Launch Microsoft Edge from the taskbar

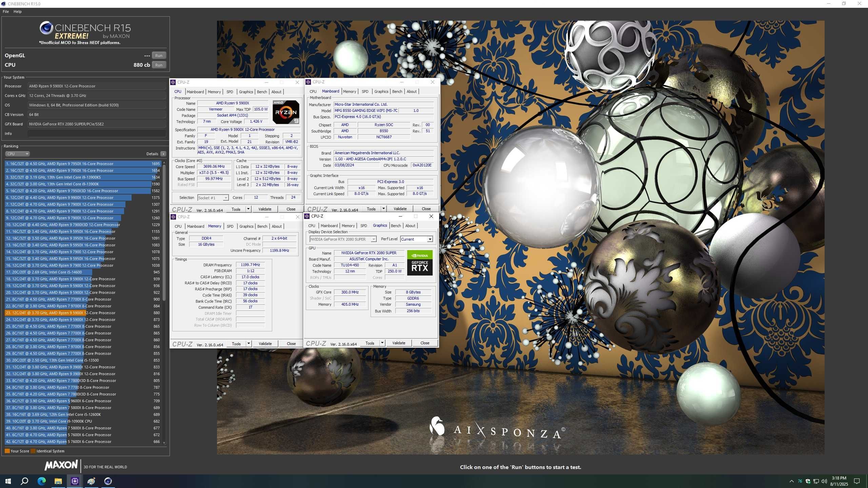tap(41, 481)
